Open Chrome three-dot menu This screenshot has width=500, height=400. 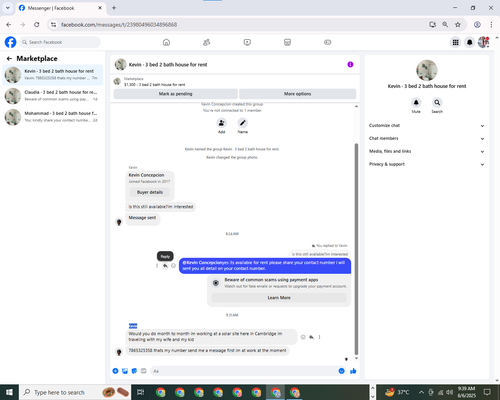click(x=491, y=24)
